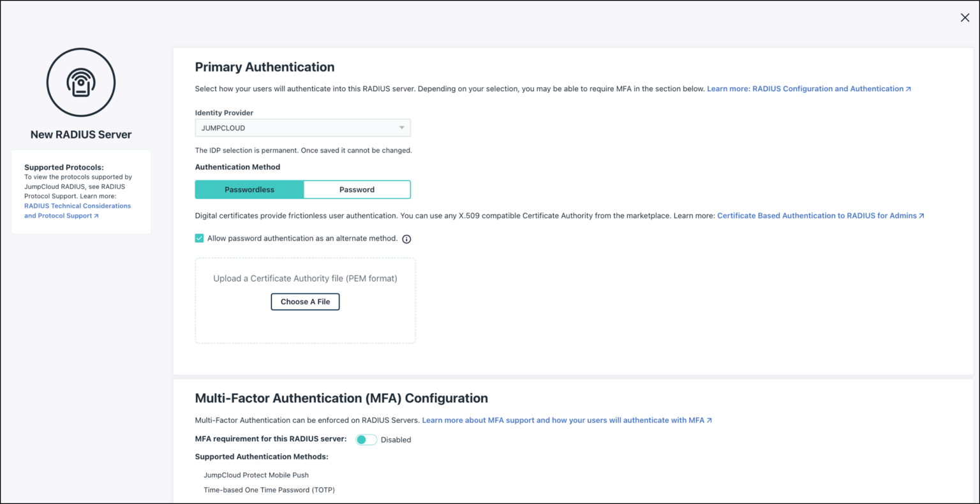Open the info tooltip beside password authentication checkbox
This screenshot has width=980, height=504.
(x=406, y=239)
